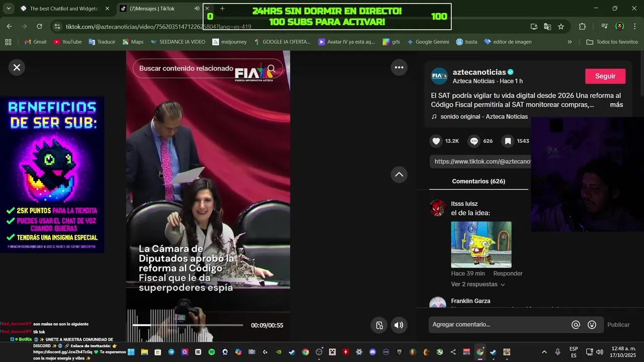The height and width of the screenshot is (362, 644).
Task: Open the Chrome profile avatar
Action: [620, 27]
